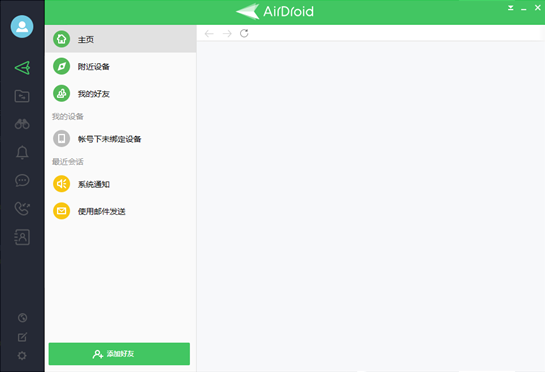Close the AirDroid window
The width and height of the screenshot is (545, 372).
point(537,8)
